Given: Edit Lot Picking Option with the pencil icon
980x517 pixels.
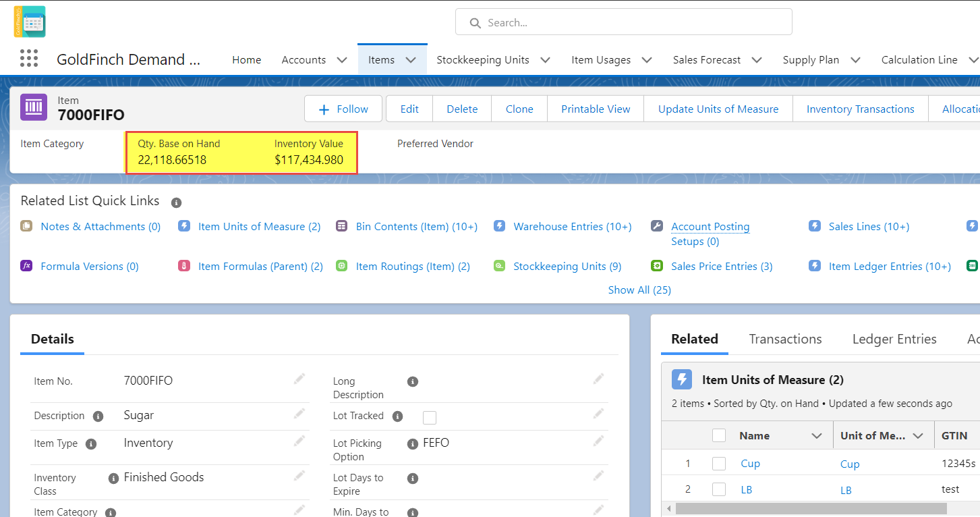Looking at the screenshot, I should point(598,441).
